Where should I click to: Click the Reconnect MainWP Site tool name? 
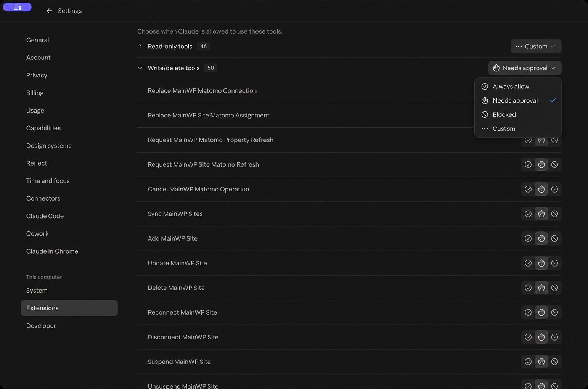click(x=182, y=312)
